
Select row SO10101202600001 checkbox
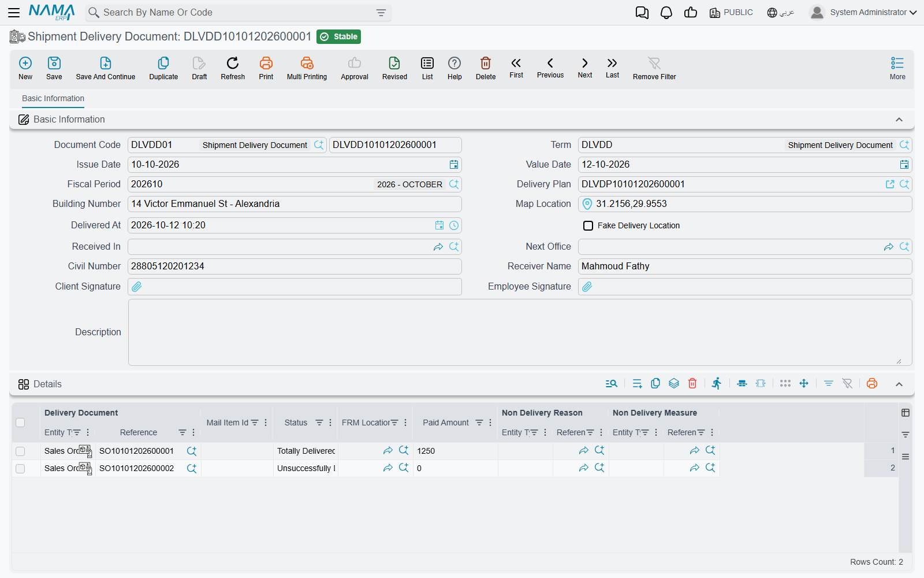pyautogui.click(x=20, y=451)
